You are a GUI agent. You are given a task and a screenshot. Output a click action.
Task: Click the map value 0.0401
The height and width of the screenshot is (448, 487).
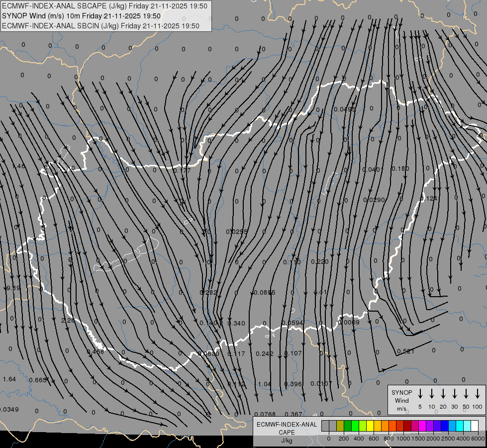(x=373, y=169)
